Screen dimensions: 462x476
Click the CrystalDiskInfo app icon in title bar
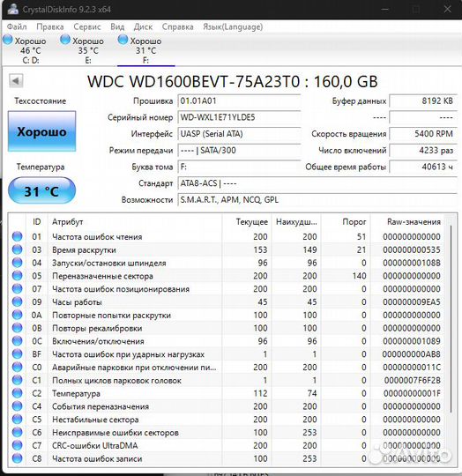(13, 9)
